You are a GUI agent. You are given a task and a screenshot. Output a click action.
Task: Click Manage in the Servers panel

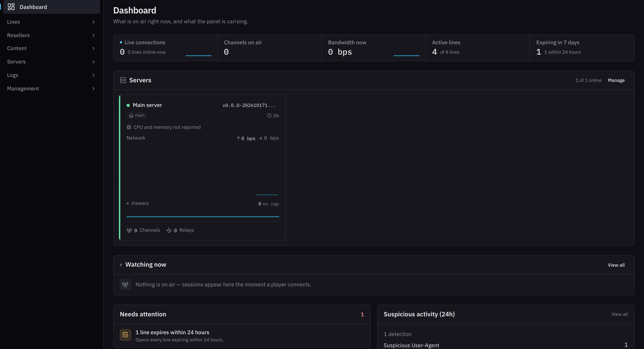pyautogui.click(x=616, y=80)
